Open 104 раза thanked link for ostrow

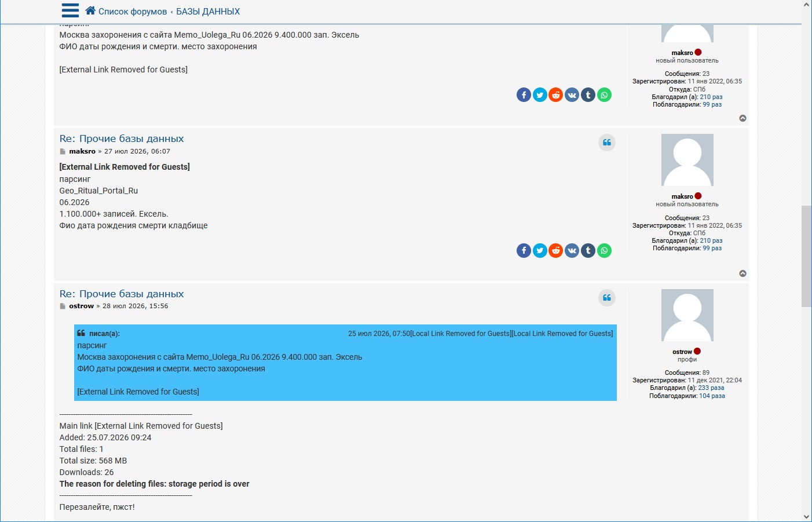click(712, 396)
